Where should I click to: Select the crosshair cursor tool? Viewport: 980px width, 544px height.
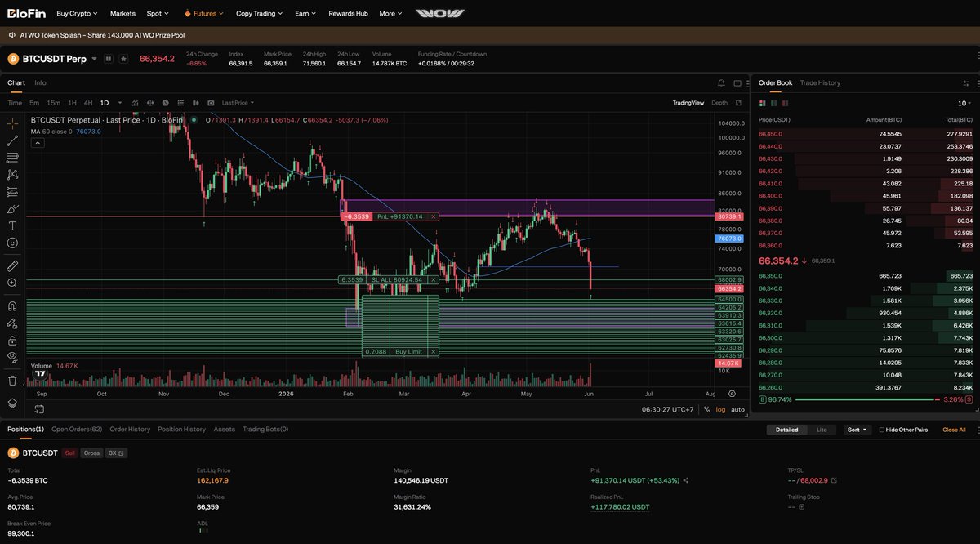click(12, 123)
